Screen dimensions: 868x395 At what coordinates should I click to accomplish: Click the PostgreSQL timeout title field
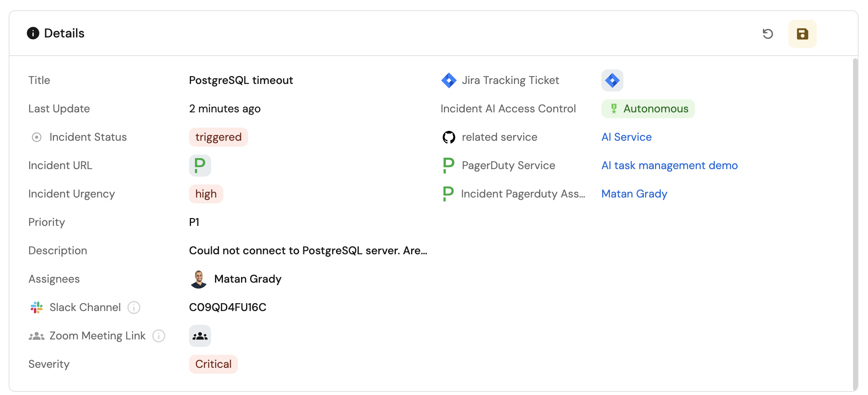(x=241, y=80)
